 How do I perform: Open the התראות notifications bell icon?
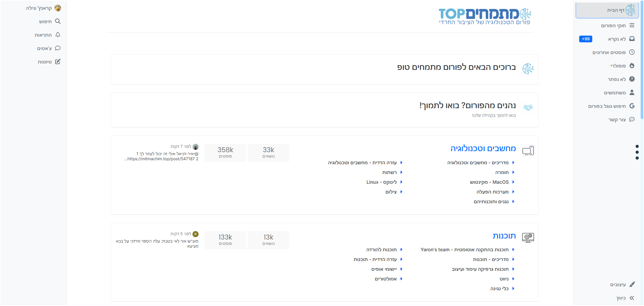tap(57, 35)
